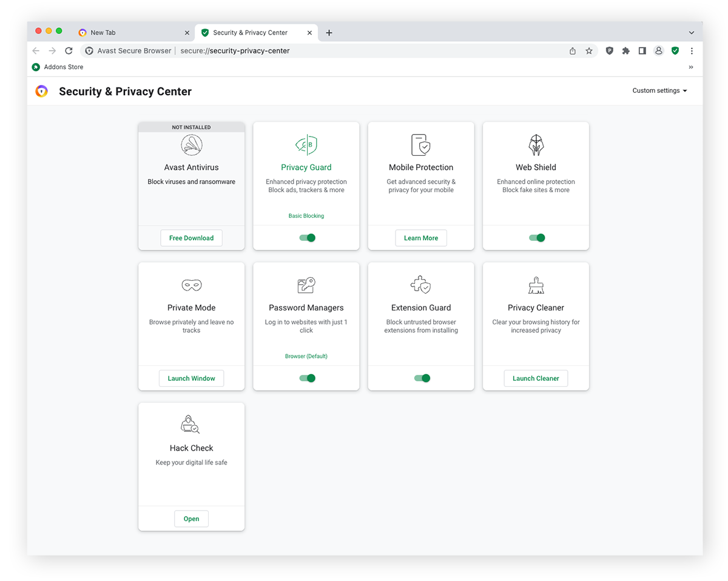
Task: Toggle the Privacy Guard switch
Action: click(x=308, y=238)
